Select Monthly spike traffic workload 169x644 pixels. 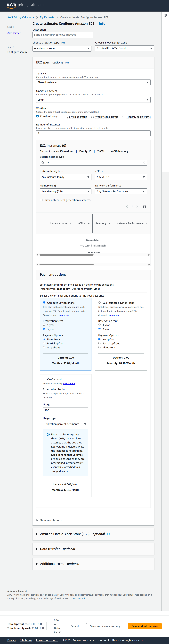pos(124,117)
